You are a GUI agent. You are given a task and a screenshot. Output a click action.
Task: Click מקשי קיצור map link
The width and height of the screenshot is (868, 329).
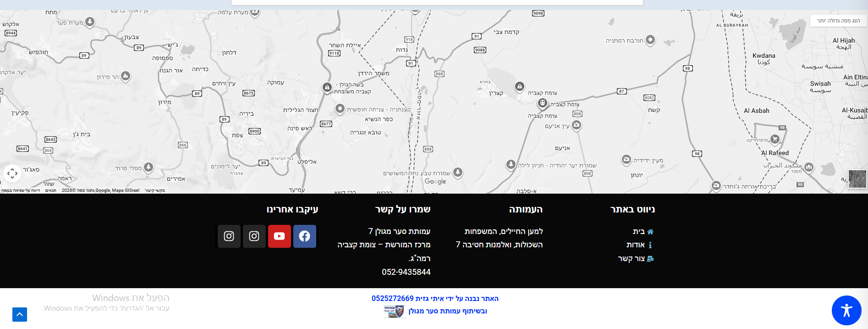pyautogui.click(x=154, y=190)
